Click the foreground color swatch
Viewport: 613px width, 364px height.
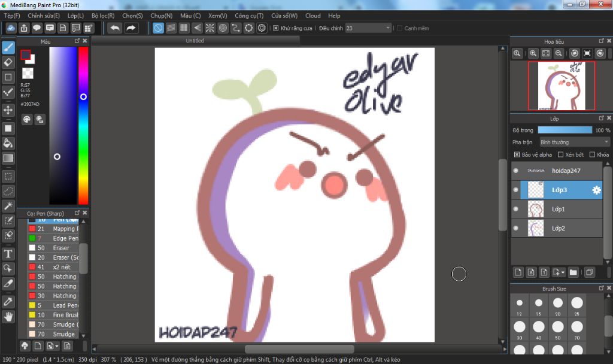pyautogui.click(x=25, y=54)
